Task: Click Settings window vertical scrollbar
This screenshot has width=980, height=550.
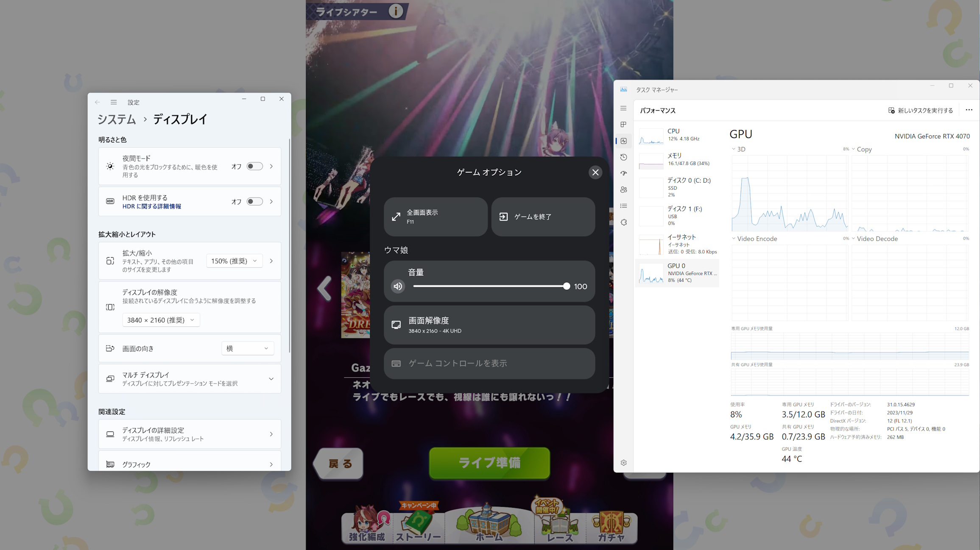Action: pyautogui.click(x=290, y=245)
